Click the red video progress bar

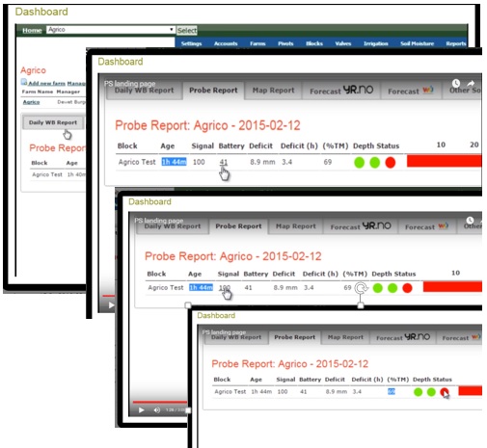(x=160, y=402)
